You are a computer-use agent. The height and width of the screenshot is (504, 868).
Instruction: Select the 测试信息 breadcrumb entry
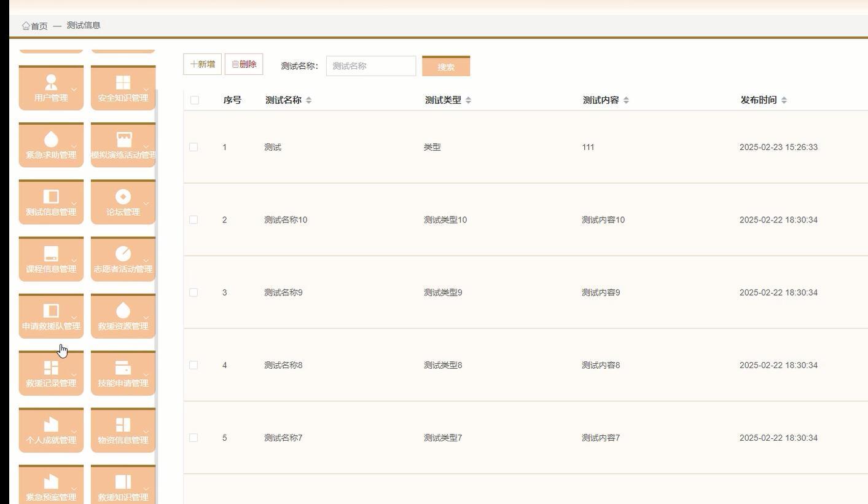84,25
